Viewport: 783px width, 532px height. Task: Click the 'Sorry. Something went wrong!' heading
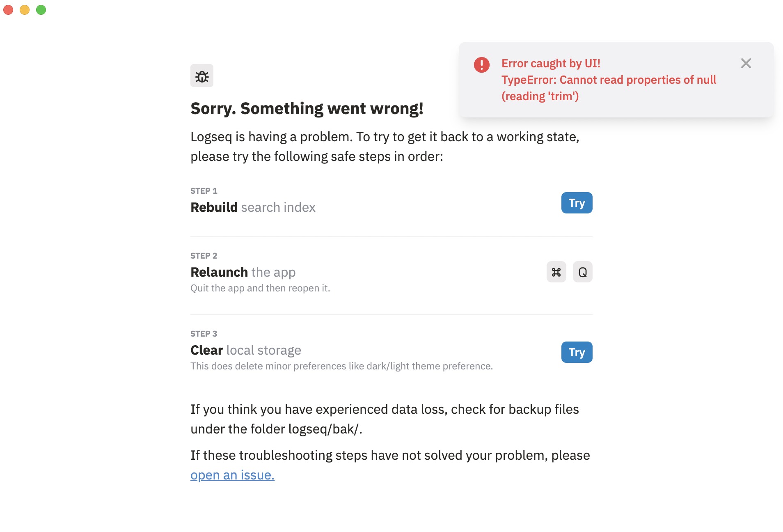(307, 108)
